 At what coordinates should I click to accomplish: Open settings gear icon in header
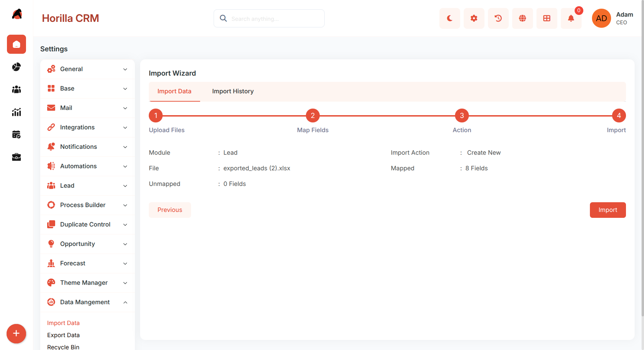474,18
